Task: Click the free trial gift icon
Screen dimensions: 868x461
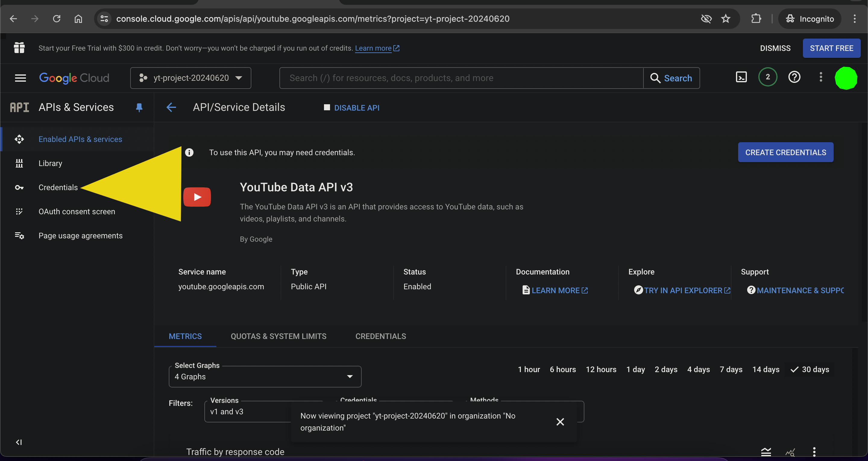Action: coord(19,48)
